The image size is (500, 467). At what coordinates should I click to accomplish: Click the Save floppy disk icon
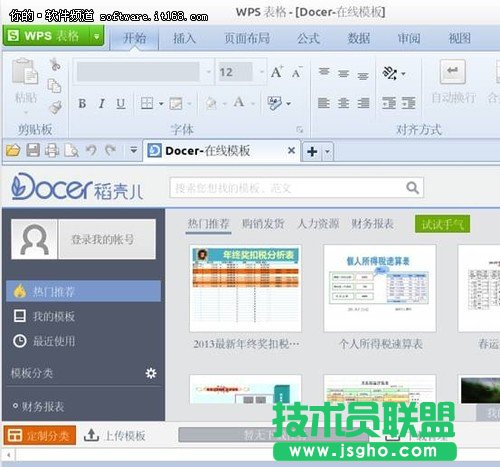coord(33,151)
